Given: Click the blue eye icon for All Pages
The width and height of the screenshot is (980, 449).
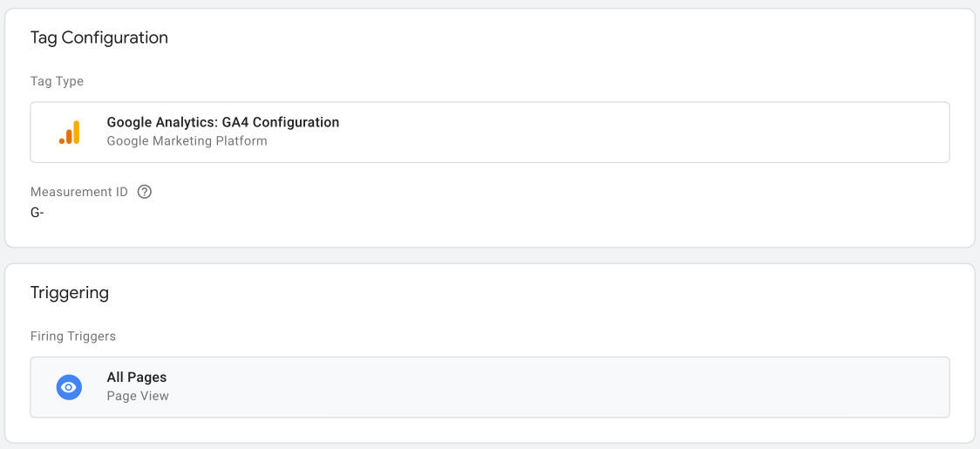Looking at the screenshot, I should [x=69, y=387].
